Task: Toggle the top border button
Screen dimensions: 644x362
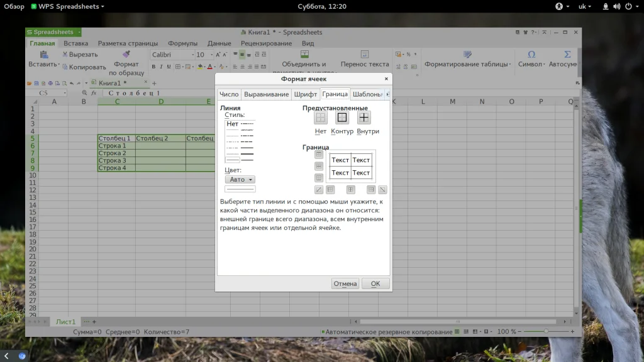Action: 319,155
